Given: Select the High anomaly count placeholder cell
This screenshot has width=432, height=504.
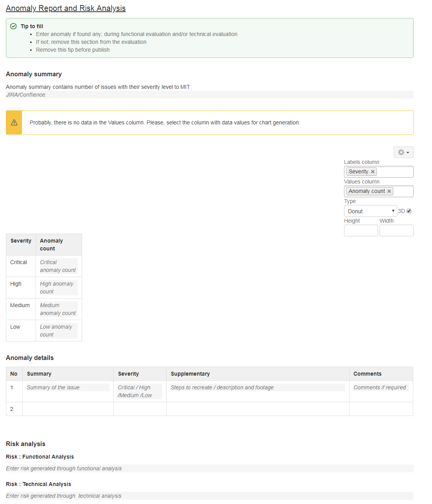Looking at the screenshot, I should (x=58, y=288).
